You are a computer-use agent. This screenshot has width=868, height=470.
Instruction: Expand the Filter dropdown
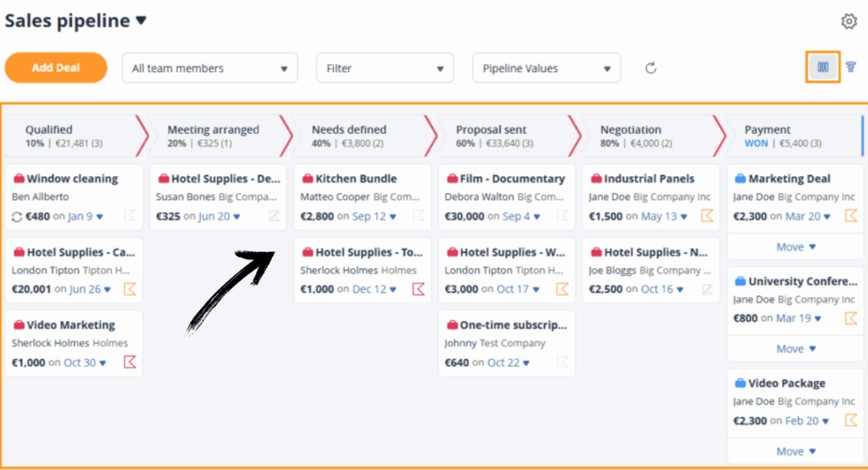[385, 69]
